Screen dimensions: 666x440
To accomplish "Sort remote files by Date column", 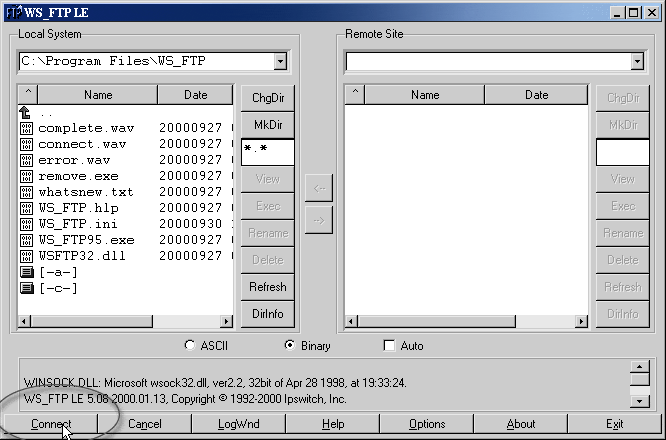I will coord(536,94).
